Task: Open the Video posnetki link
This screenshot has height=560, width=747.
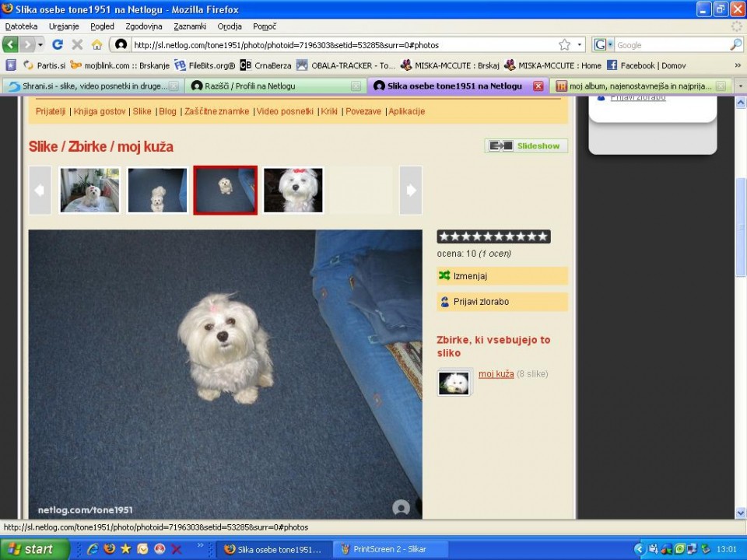Action: point(285,111)
